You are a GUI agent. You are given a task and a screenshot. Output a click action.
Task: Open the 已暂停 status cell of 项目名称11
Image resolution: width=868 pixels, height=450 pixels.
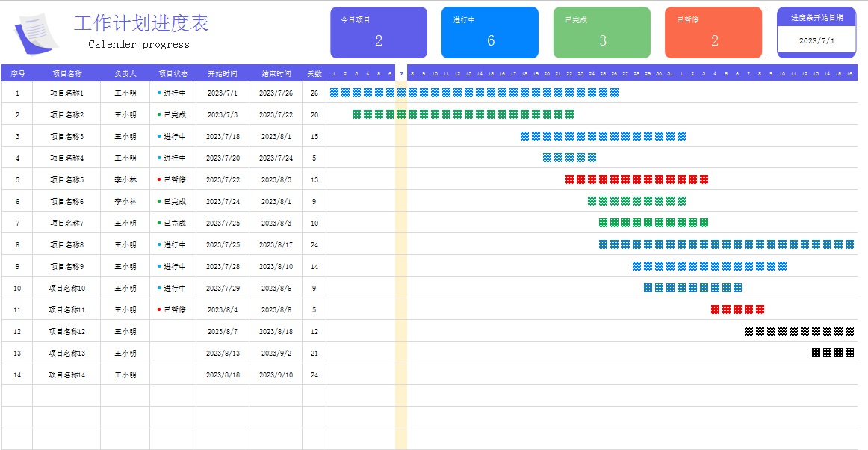tap(173, 309)
